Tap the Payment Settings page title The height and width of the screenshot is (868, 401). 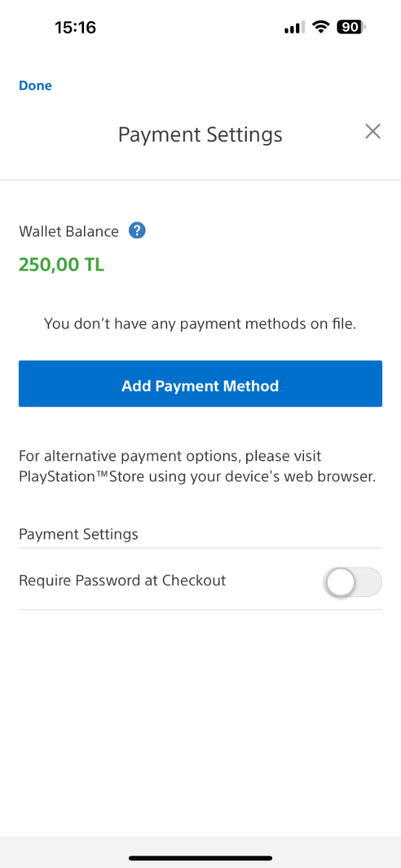click(200, 135)
